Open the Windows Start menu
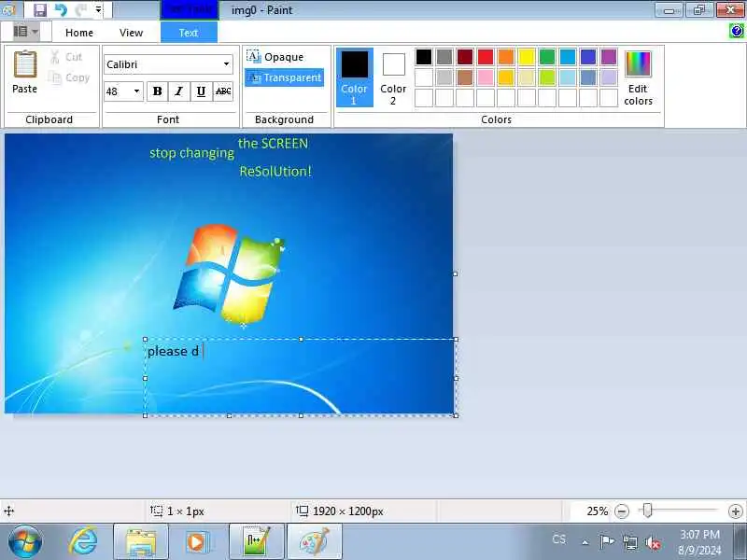The width and height of the screenshot is (747, 560). click(x=25, y=542)
